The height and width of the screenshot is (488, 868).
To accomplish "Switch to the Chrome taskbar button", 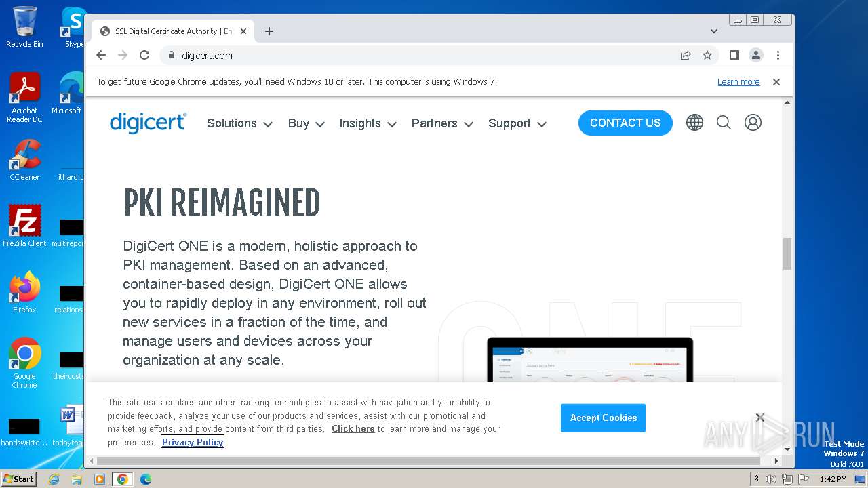I will click(x=123, y=479).
